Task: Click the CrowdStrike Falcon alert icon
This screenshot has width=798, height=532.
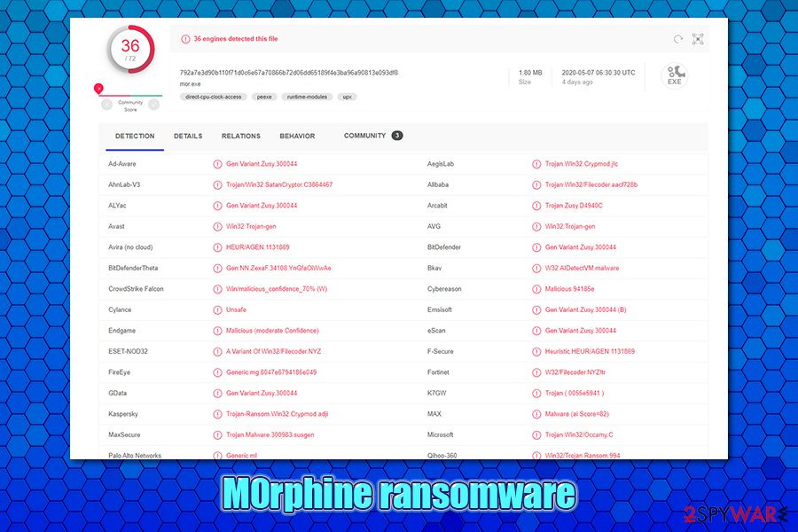Action: [x=217, y=289]
